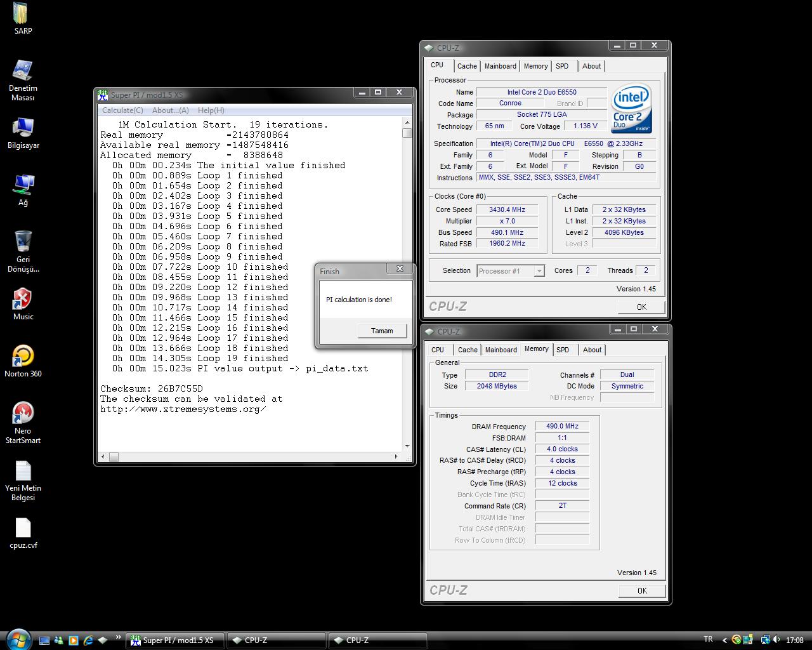Expand the quick launch overflow chevron
This screenshot has width=812, height=650.
tap(118, 637)
